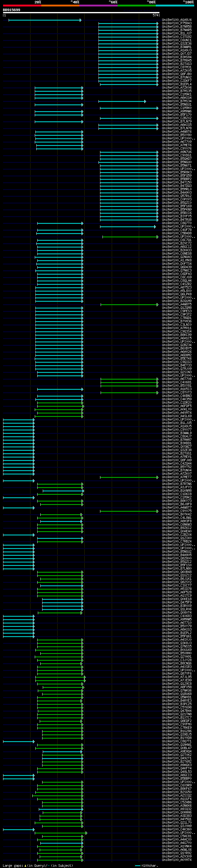
Task: Click the white query sequence bar
Action: (x=81, y=13)
